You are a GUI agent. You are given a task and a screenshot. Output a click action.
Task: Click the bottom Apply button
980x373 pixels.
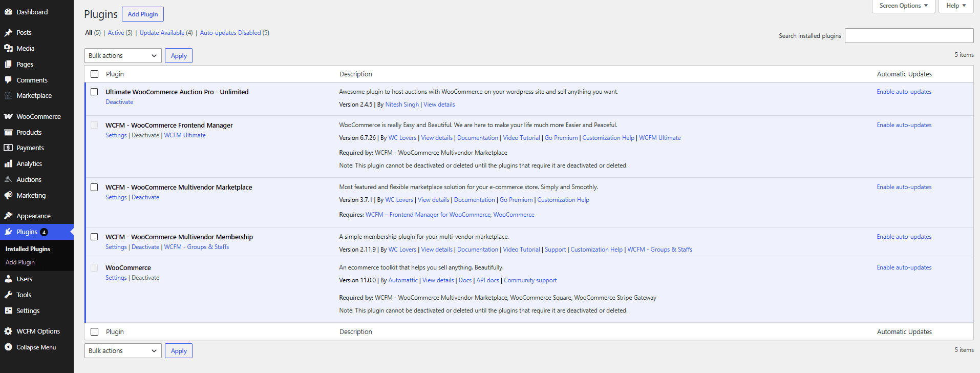click(x=179, y=350)
